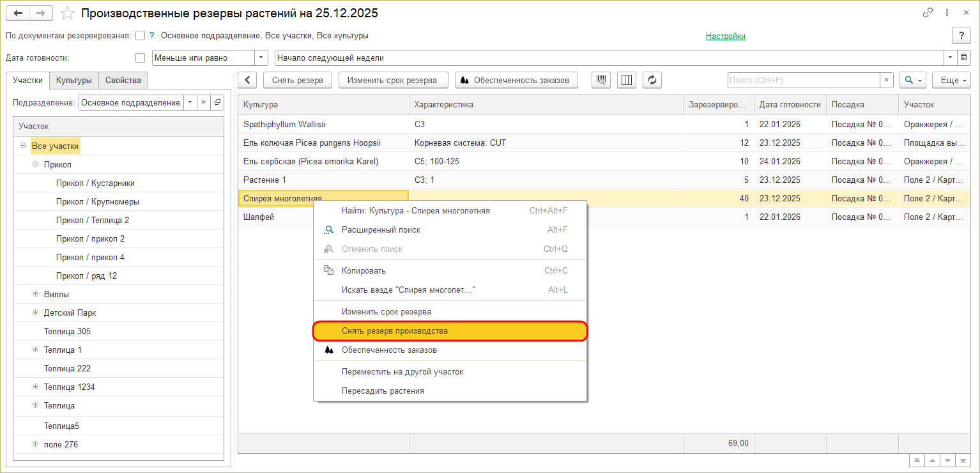Image resolution: width=980 pixels, height=473 pixels.
Task: Click the barcode scanner icon in toolbar
Action: pos(601,80)
